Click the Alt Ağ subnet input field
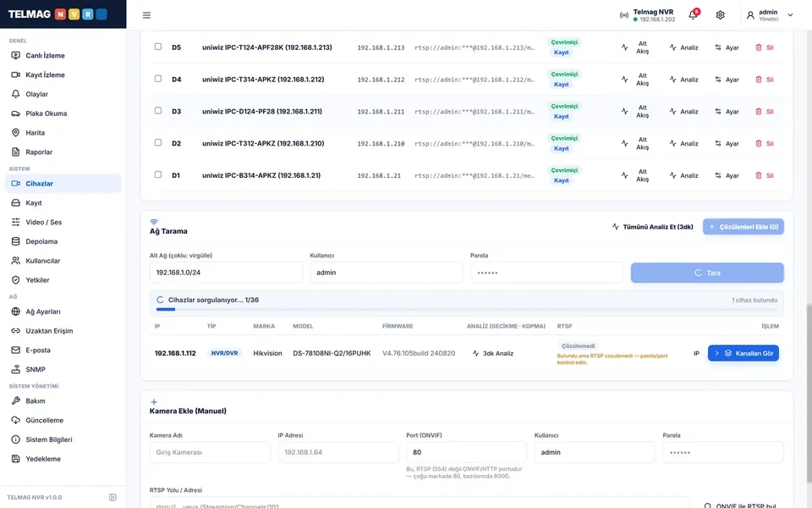 (x=227, y=273)
